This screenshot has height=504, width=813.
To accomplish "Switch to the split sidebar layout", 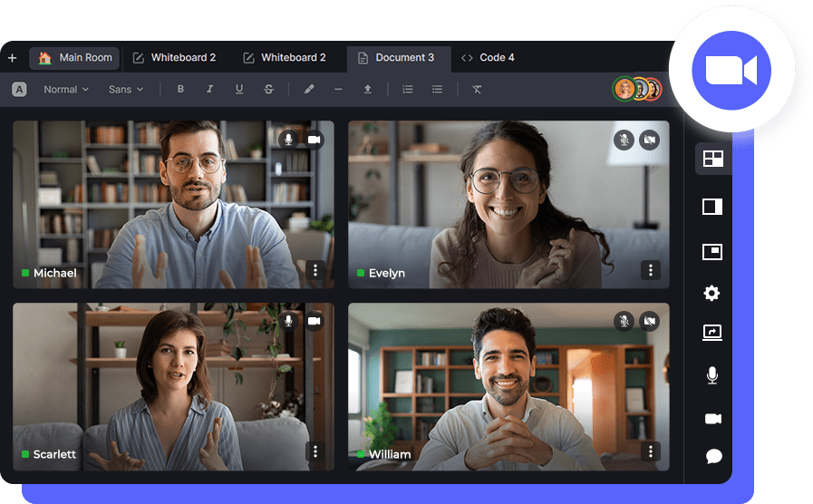I will (x=712, y=207).
